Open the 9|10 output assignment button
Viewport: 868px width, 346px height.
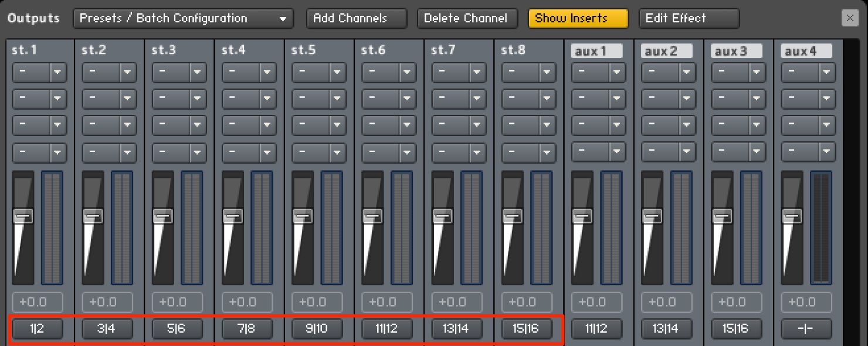click(x=317, y=329)
